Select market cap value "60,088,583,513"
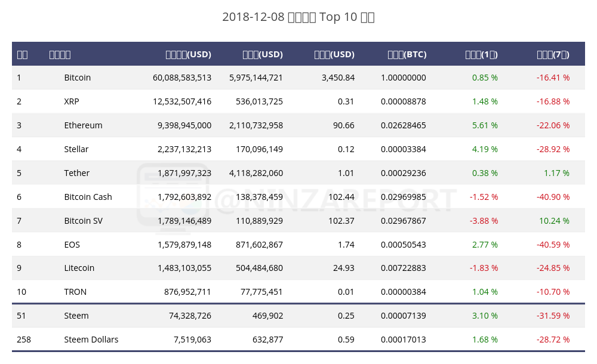 [x=182, y=78]
